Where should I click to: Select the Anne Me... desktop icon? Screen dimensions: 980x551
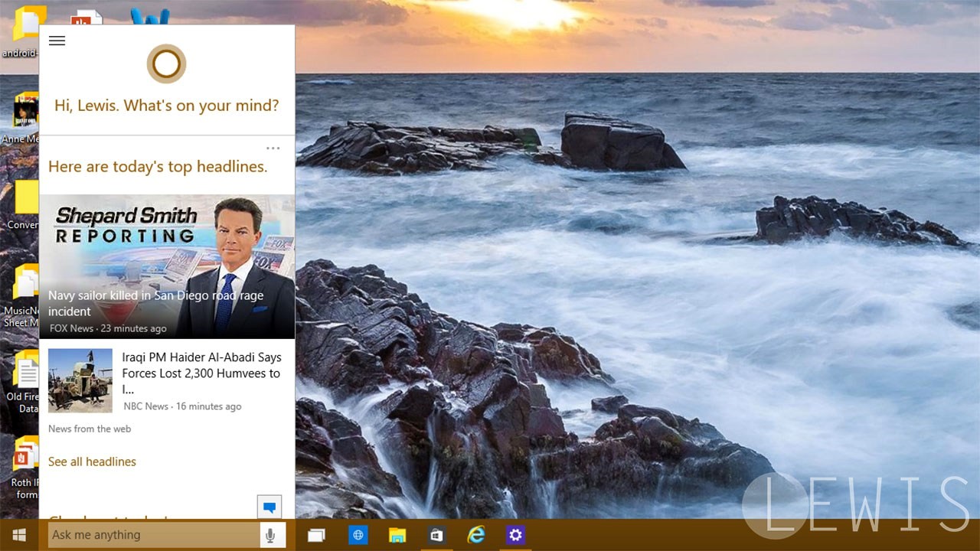click(x=21, y=118)
